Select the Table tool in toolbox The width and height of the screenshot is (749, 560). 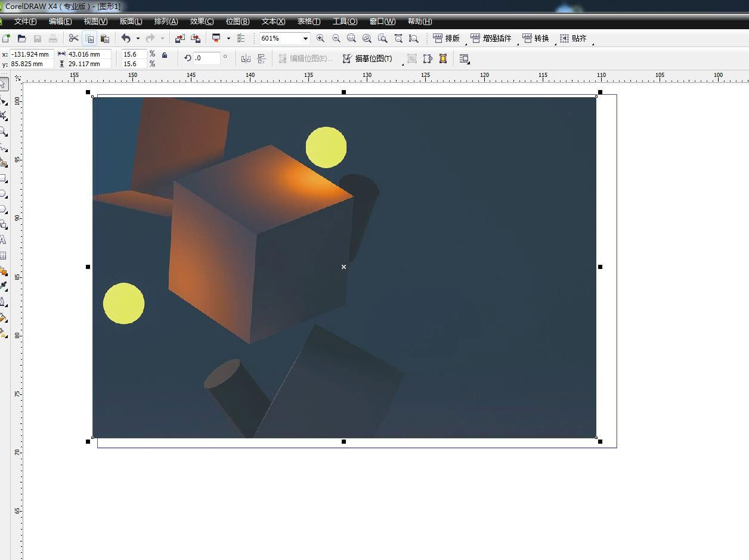pos(3,255)
